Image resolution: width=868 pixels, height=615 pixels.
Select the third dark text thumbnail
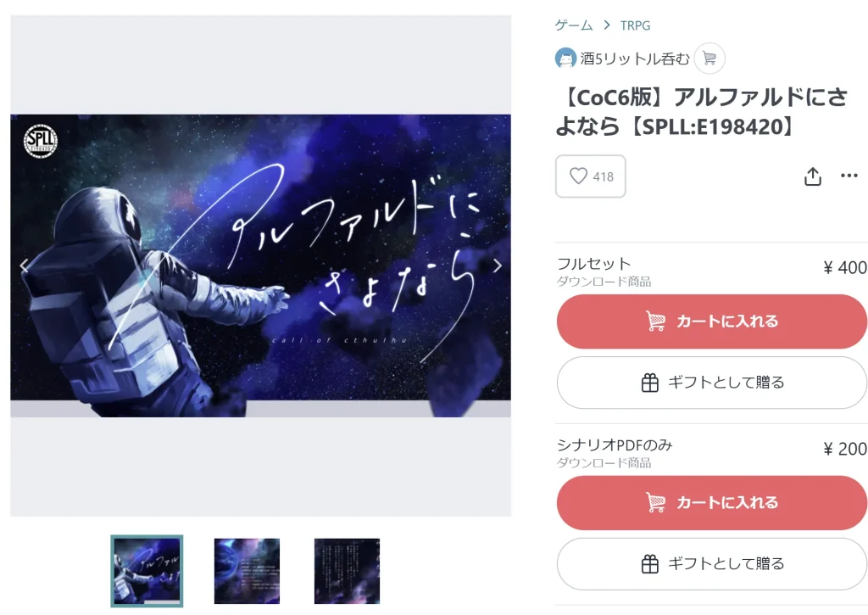pos(347,571)
